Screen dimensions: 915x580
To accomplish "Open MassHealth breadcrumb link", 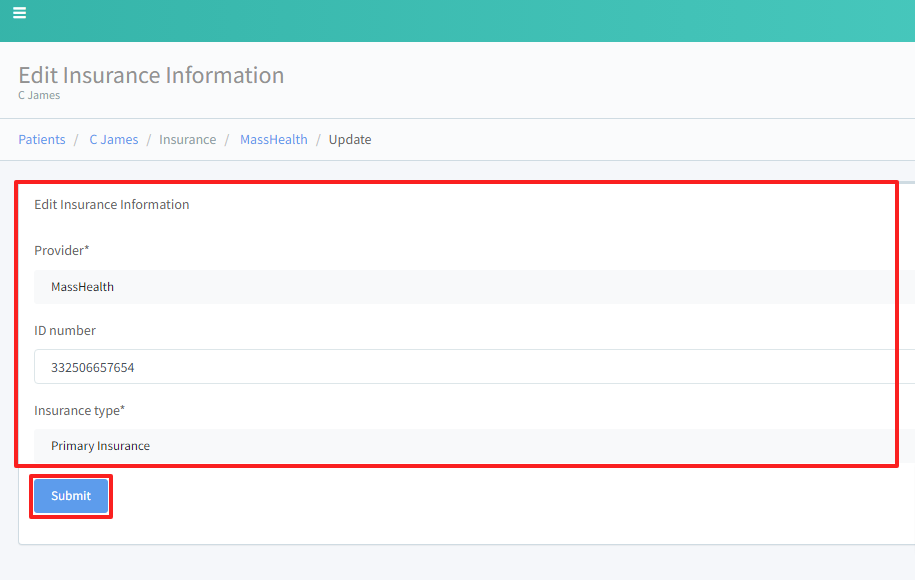I will [x=273, y=140].
